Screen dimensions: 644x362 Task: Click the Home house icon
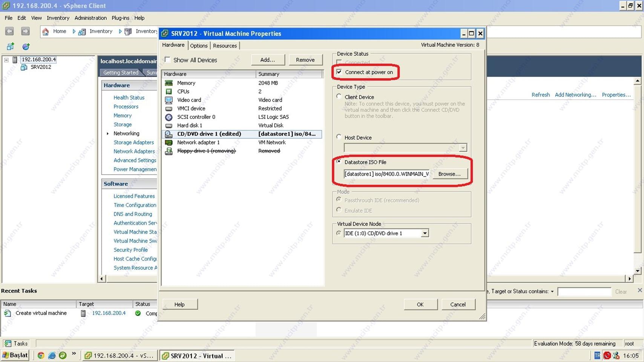click(x=46, y=32)
